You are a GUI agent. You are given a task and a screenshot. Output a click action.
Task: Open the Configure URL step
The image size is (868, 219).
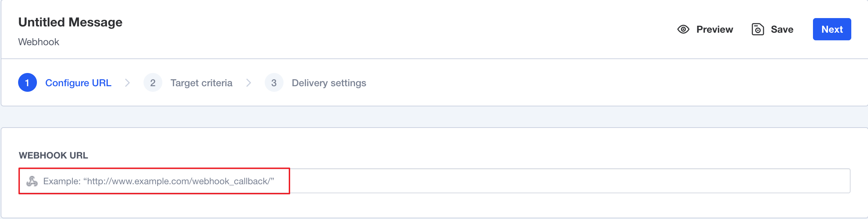[78, 83]
